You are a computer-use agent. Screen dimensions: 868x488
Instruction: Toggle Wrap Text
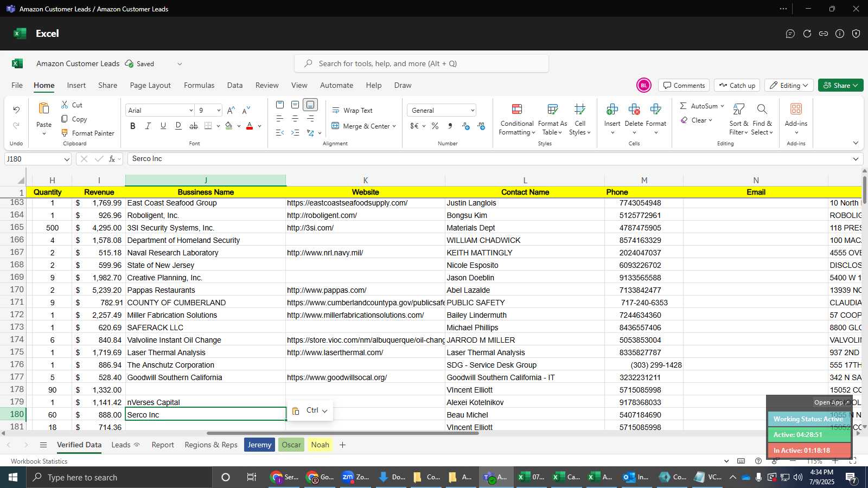pyautogui.click(x=352, y=110)
